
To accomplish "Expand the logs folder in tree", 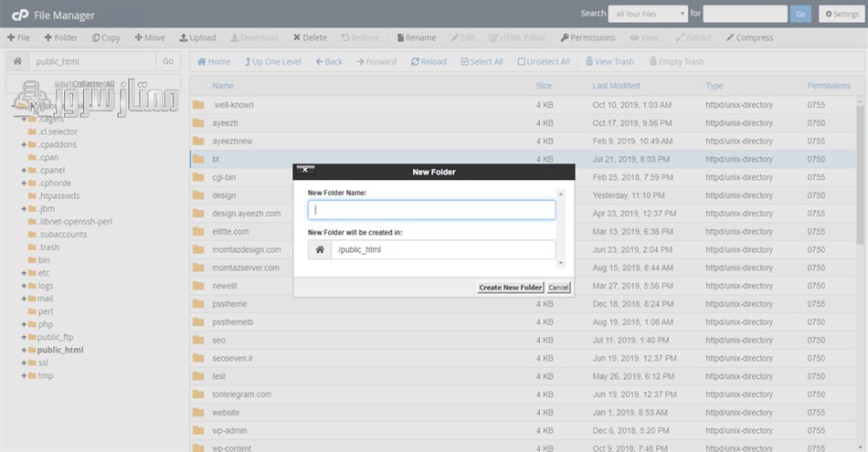I will coord(24,286).
